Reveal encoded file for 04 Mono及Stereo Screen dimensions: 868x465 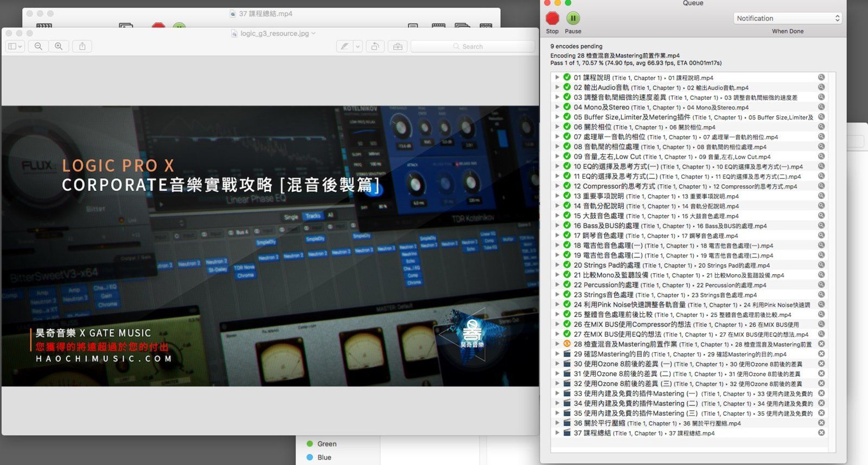[x=821, y=107]
